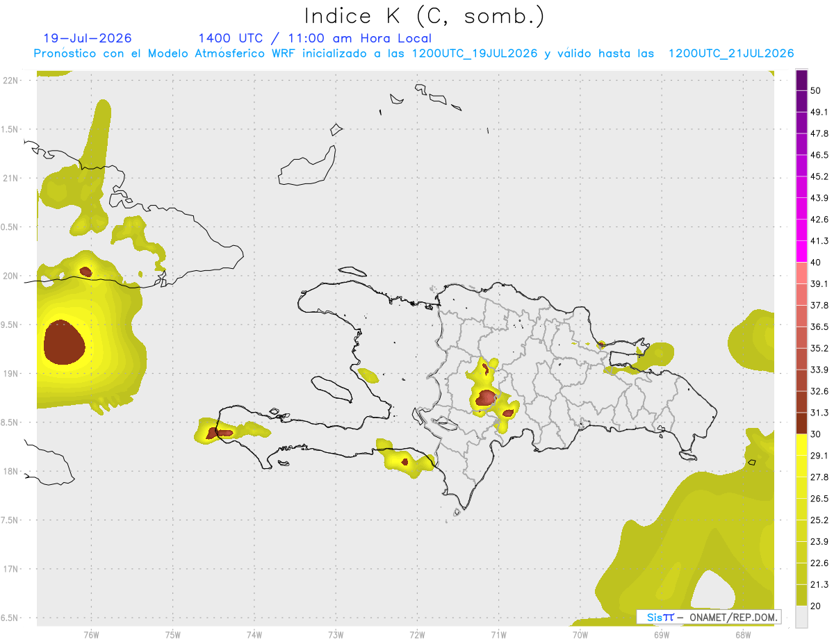Image resolution: width=834 pixels, height=644 pixels.
Task: Click the legend value "42.6"
Action: coord(819,220)
